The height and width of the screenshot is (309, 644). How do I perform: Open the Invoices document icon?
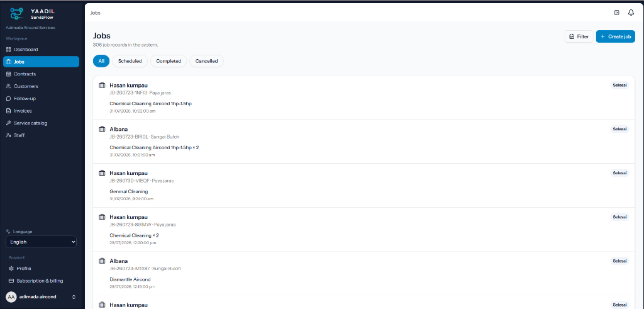[x=9, y=111]
